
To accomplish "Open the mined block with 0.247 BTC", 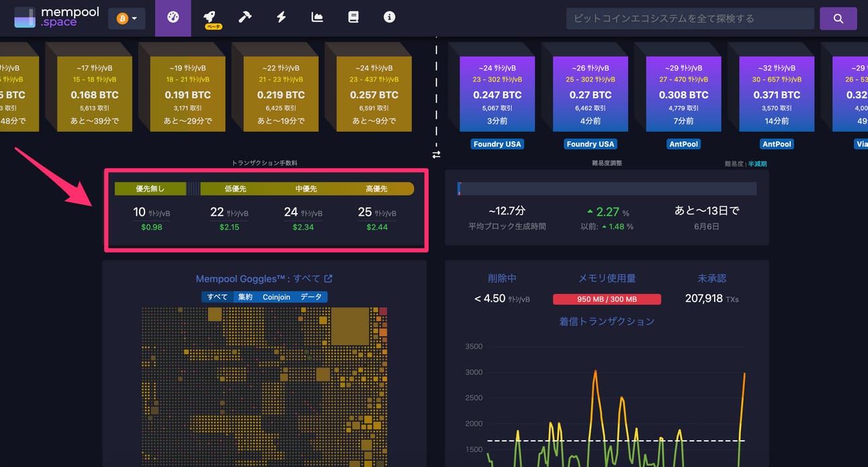I will (x=497, y=93).
